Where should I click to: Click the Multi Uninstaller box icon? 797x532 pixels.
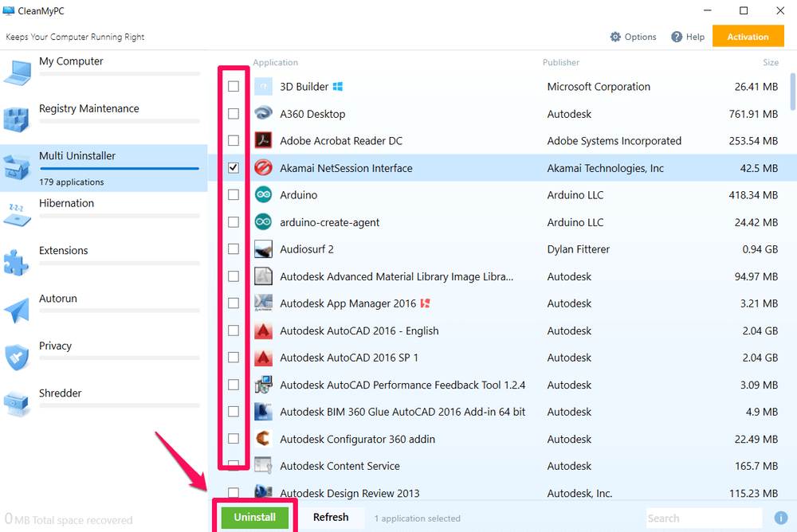click(x=16, y=167)
